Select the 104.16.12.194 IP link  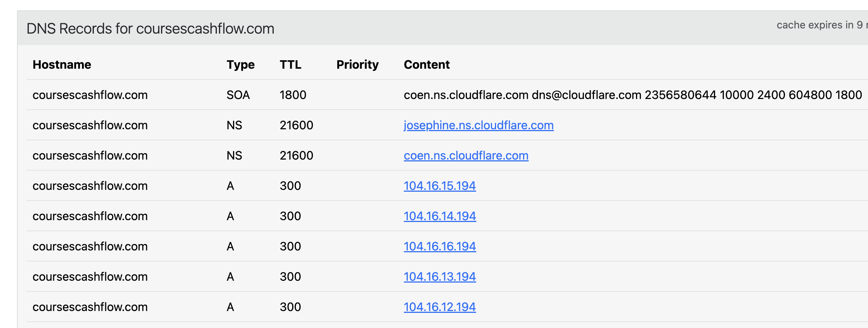pyautogui.click(x=440, y=307)
